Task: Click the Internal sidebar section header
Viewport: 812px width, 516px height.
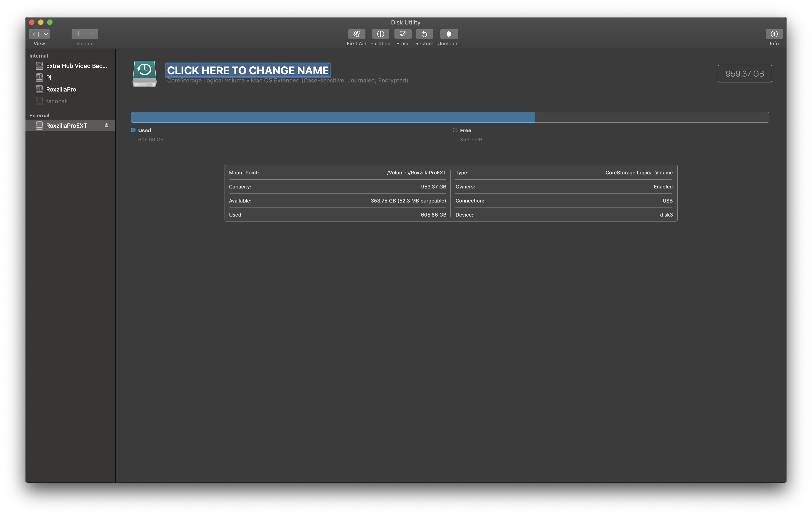Action: (x=39, y=56)
